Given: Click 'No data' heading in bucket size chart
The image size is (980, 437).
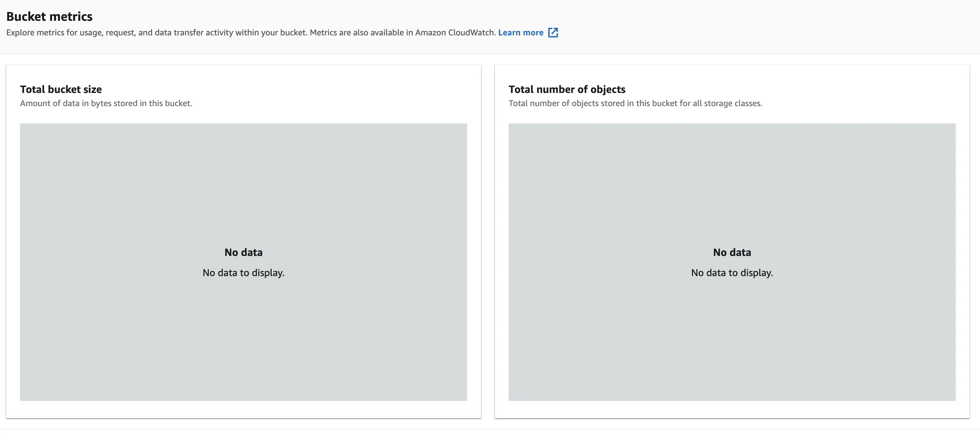Looking at the screenshot, I should (244, 252).
